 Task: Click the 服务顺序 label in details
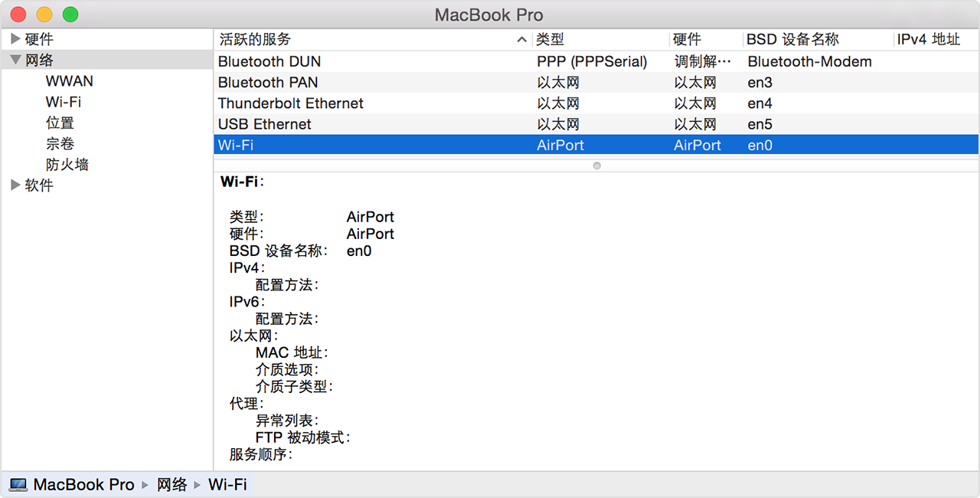pyautogui.click(x=260, y=454)
